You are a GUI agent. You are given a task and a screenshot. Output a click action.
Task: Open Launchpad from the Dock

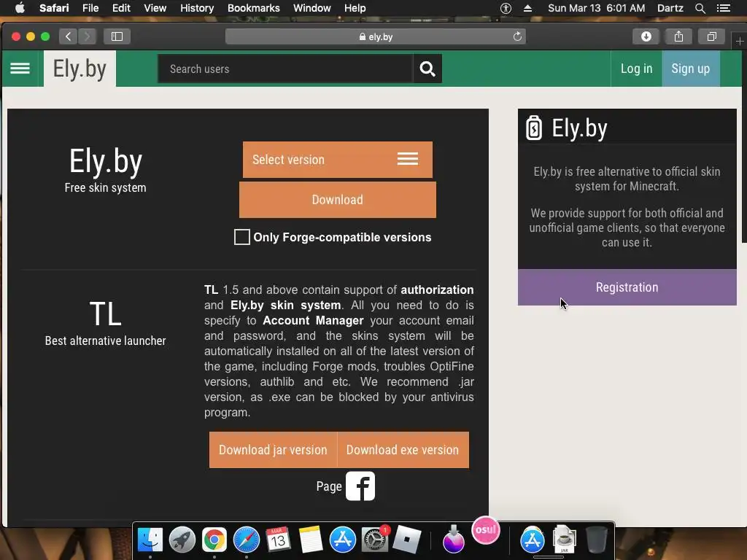click(x=182, y=540)
